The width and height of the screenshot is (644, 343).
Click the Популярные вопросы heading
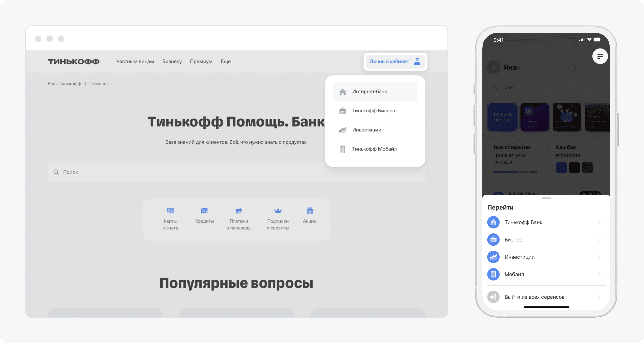coord(236,283)
